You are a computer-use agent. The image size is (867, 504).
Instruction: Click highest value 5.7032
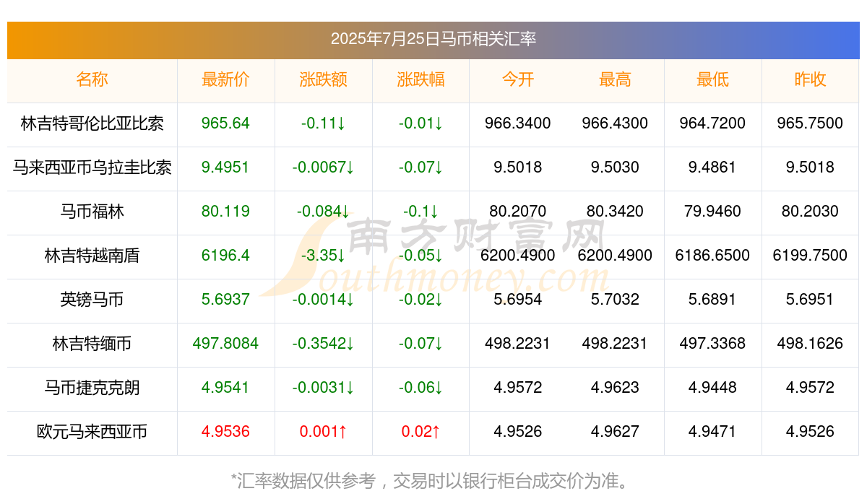point(615,300)
